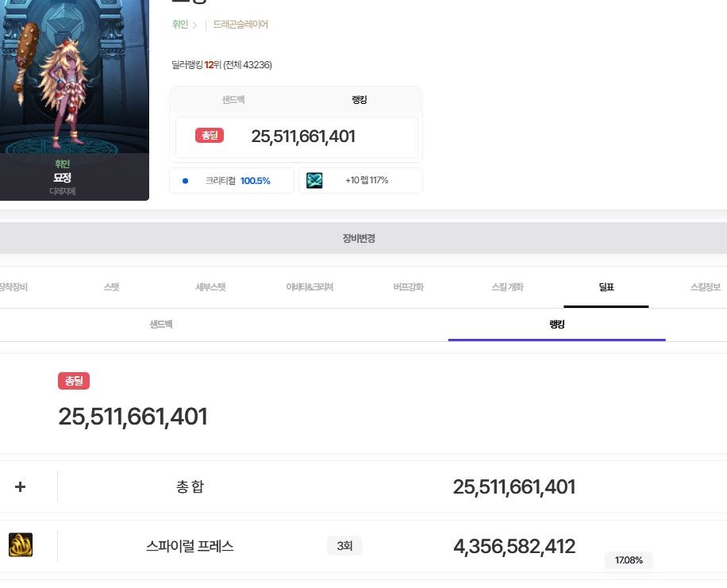Click the 크리티컬 100.5% value
727x588 pixels.
pyautogui.click(x=256, y=181)
